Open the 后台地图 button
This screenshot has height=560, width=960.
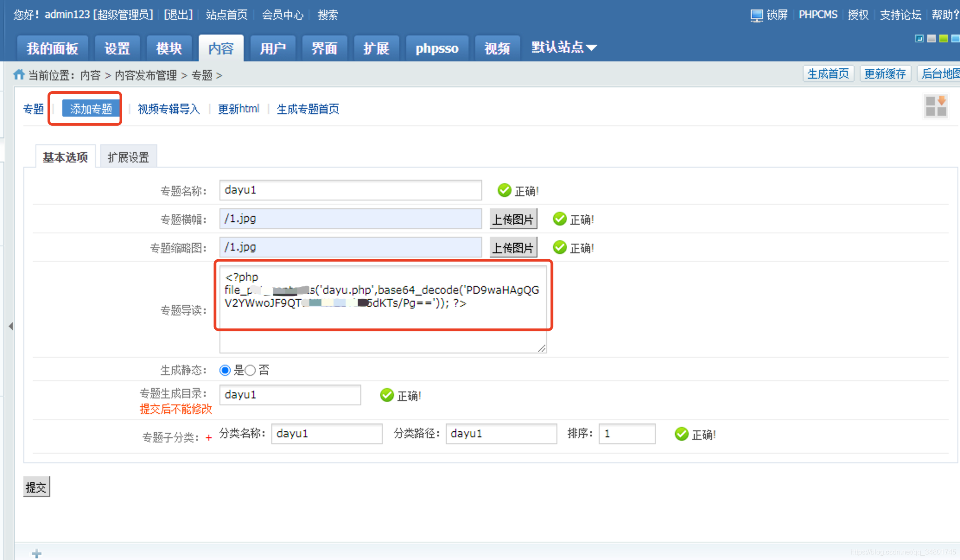(x=939, y=74)
